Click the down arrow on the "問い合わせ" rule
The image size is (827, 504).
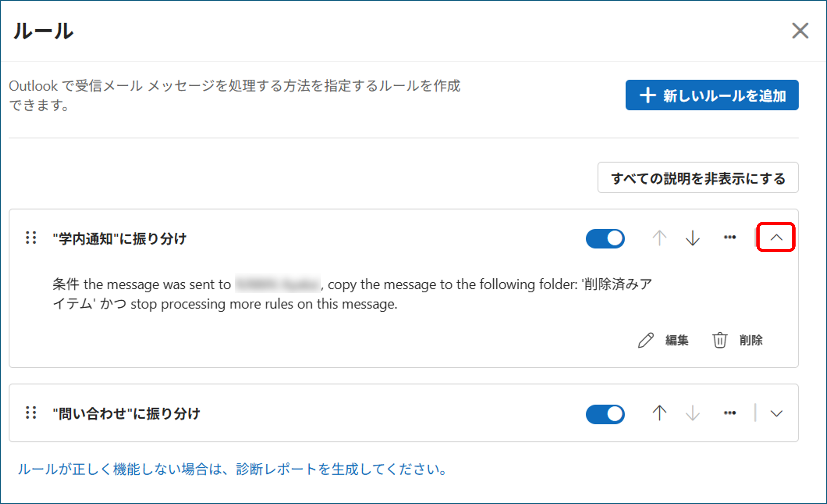point(692,413)
